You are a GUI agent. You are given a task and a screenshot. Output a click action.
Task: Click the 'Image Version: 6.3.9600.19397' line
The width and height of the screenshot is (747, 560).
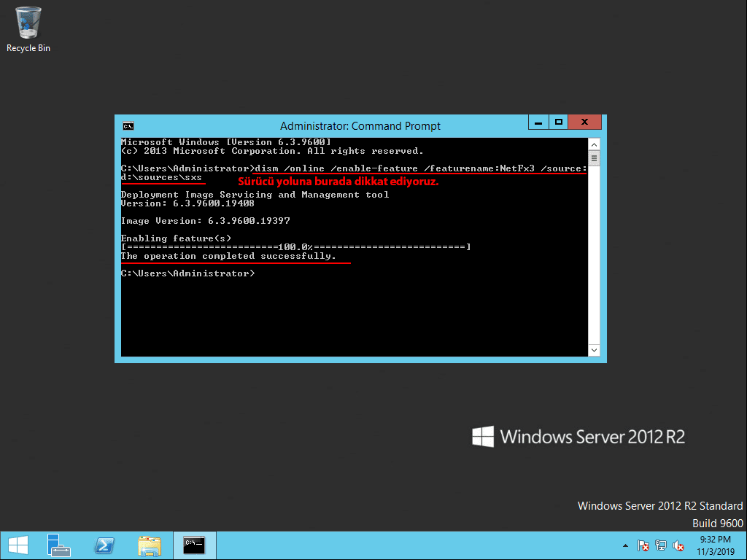(205, 221)
